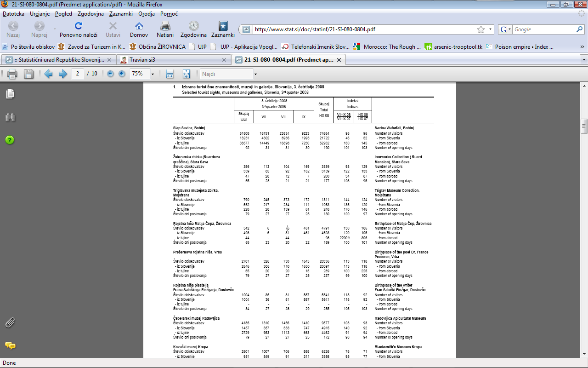Open the Pogled menu
The height and width of the screenshot is (368, 588).
tap(63, 14)
